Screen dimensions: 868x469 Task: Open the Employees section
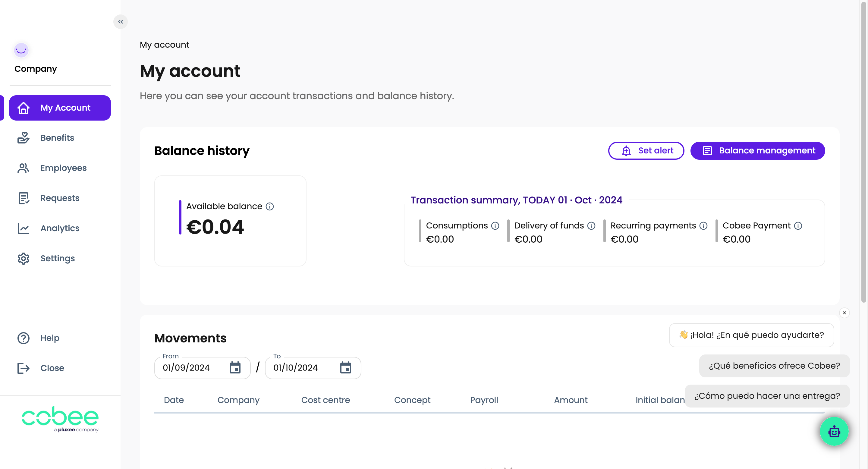(x=63, y=168)
